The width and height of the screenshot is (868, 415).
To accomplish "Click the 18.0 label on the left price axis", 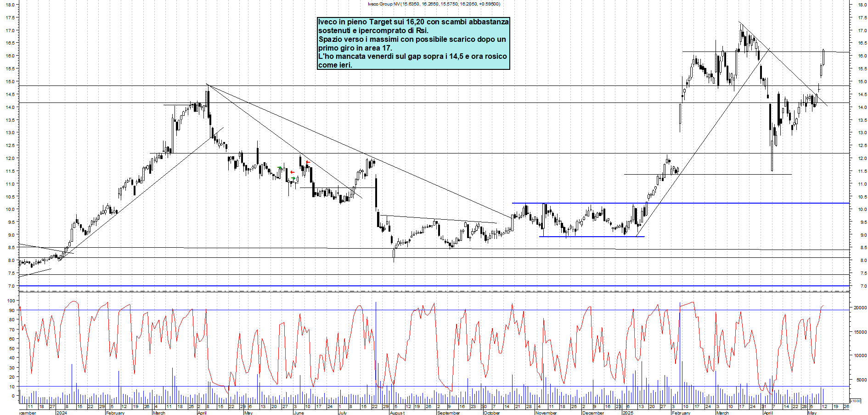I will pos(10,5).
